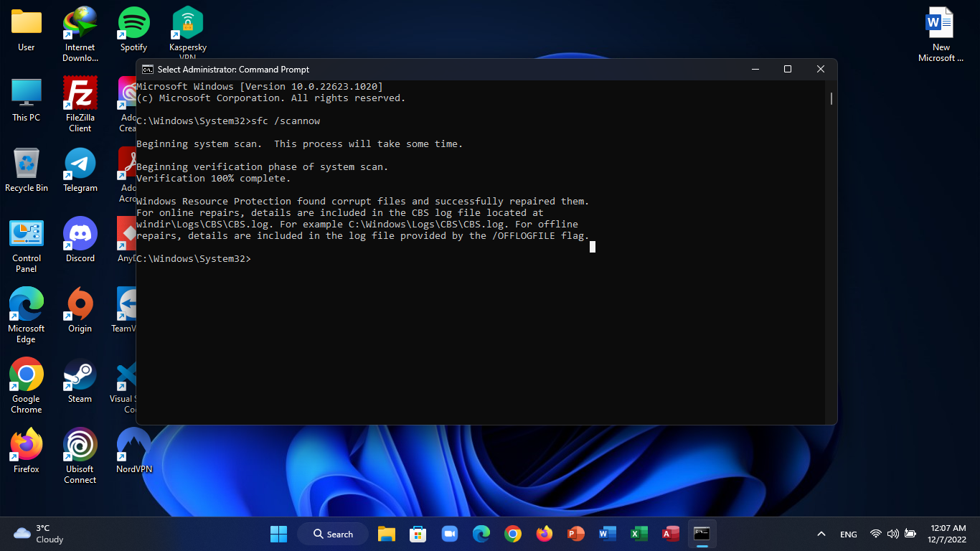Click the Command Prompt taskbar icon
The image size is (980, 551).
pyautogui.click(x=702, y=534)
